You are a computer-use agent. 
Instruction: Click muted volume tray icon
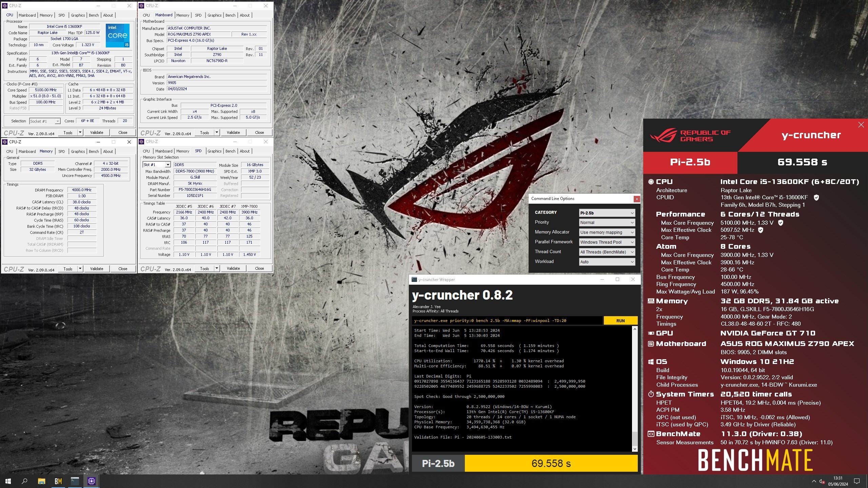(822, 481)
